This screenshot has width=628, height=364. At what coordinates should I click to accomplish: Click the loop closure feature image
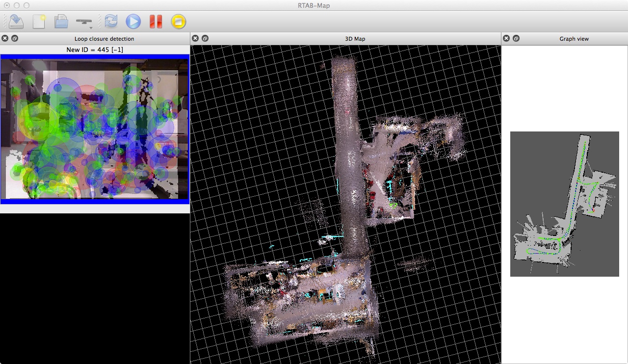pos(95,129)
